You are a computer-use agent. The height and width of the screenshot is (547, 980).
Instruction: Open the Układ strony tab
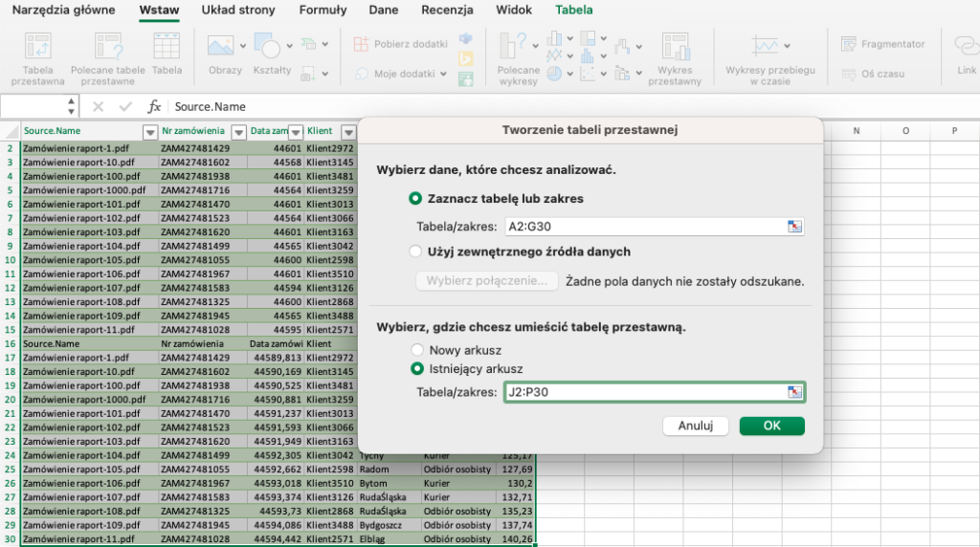pos(238,11)
